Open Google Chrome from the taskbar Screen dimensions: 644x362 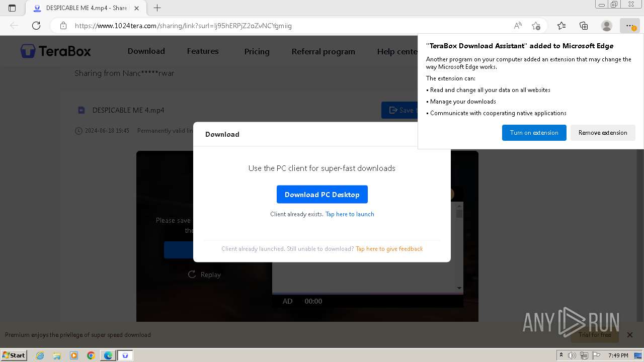[x=91, y=355]
